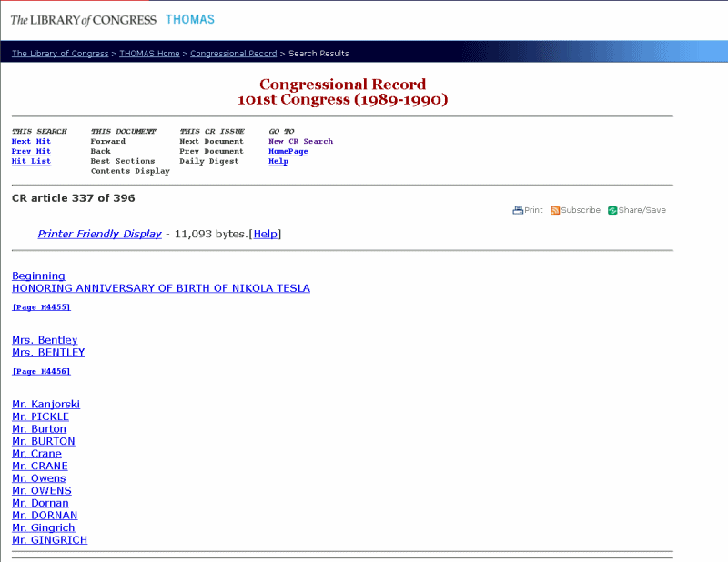
Task: Go to Prev Hit result
Action: pos(31,152)
